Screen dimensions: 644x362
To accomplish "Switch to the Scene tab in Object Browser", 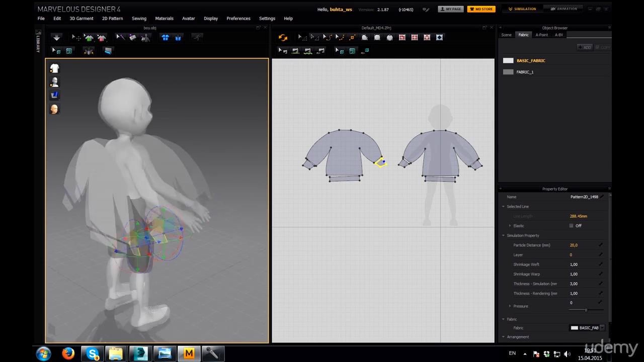I will (x=507, y=35).
